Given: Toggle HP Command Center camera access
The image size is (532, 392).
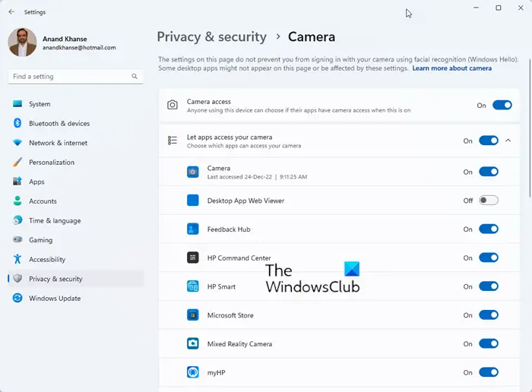Looking at the screenshot, I should (x=489, y=258).
